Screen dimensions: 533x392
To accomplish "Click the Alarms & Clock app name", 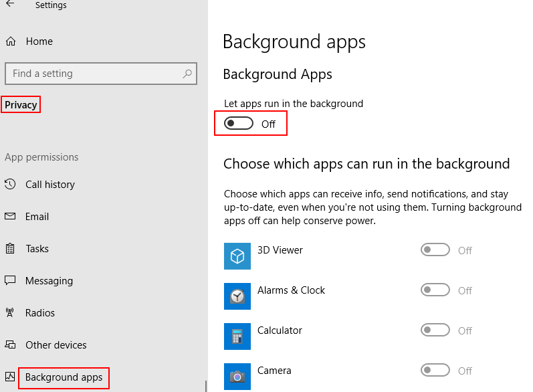I will coord(292,290).
